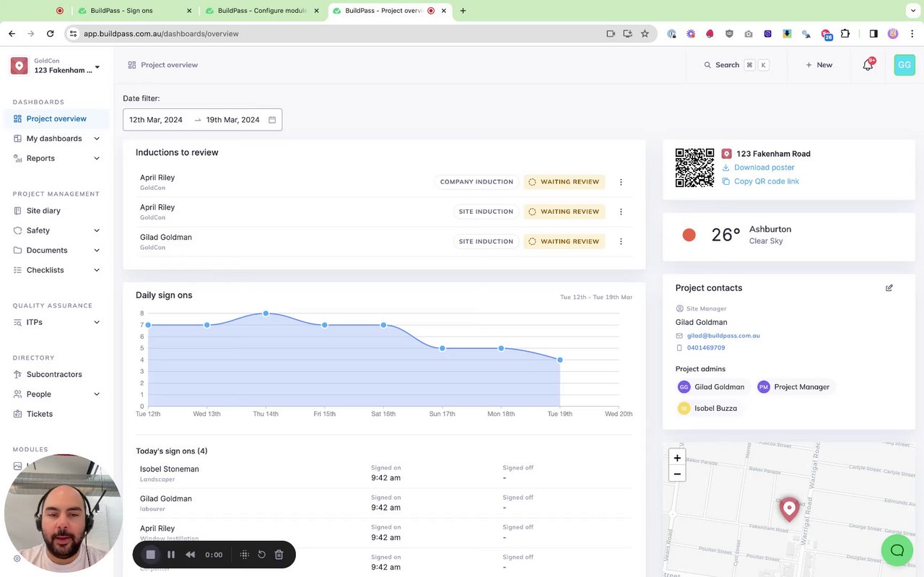Click the browser address bar
Screen dimensions: 924x577
point(339,33)
